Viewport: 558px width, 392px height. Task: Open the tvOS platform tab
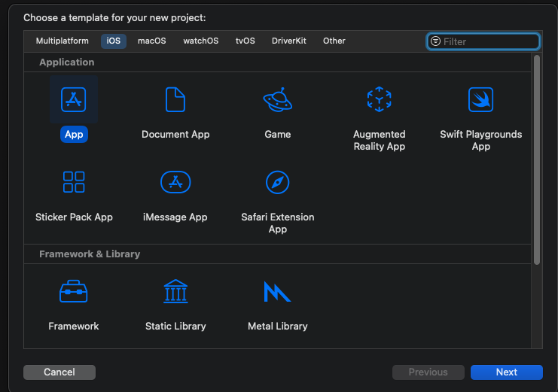coord(245,41)
